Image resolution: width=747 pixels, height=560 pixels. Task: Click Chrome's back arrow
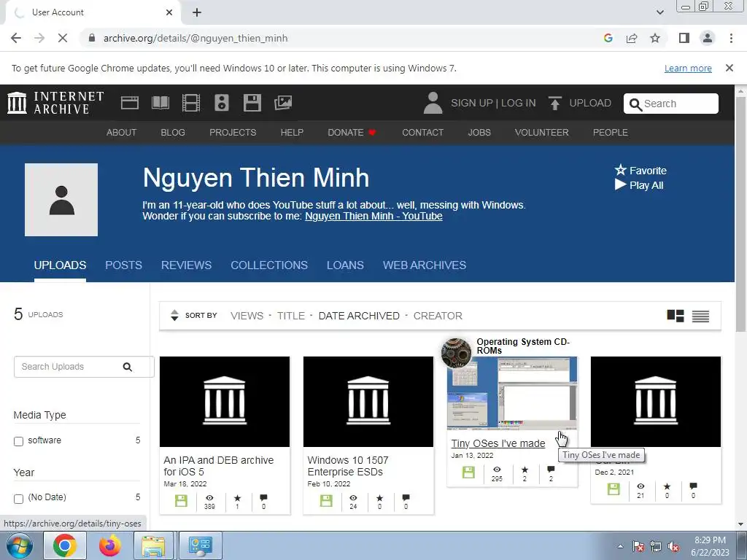click(16, 38)
